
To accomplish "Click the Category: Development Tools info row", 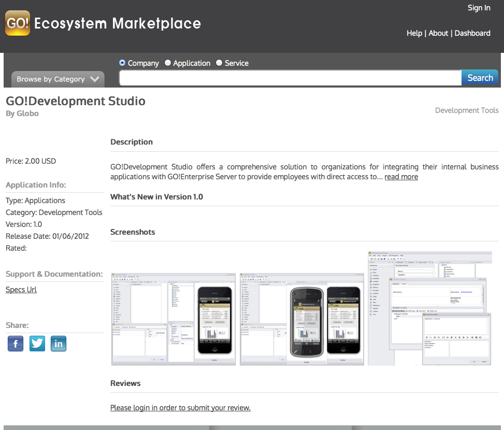I will [x=54, y=212].
